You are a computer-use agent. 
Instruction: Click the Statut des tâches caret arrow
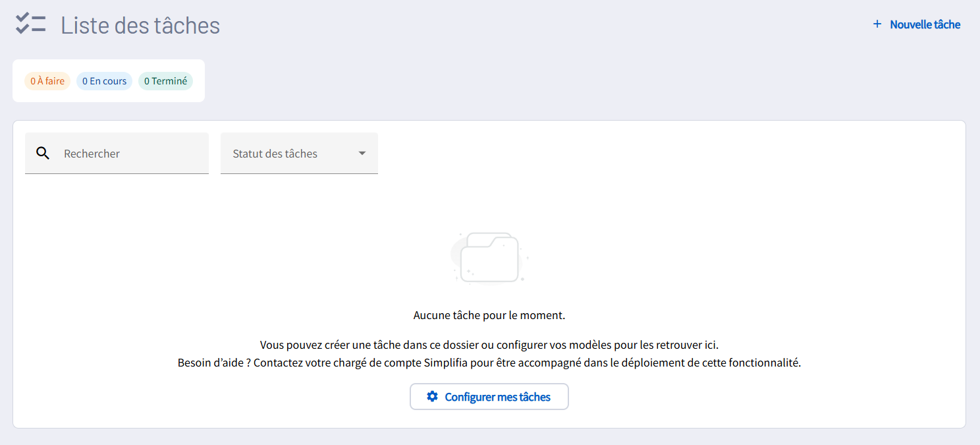pos(362,154)
